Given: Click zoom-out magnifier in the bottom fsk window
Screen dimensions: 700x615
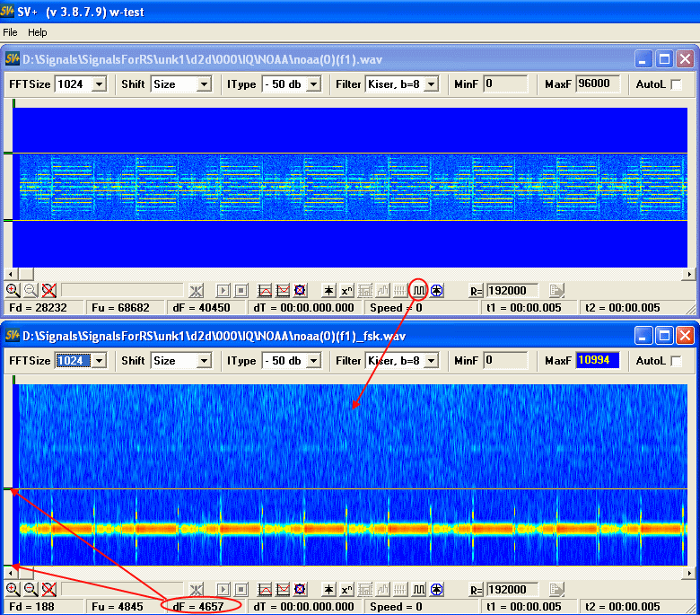Looking at the screenshot, I should [31, 589].
